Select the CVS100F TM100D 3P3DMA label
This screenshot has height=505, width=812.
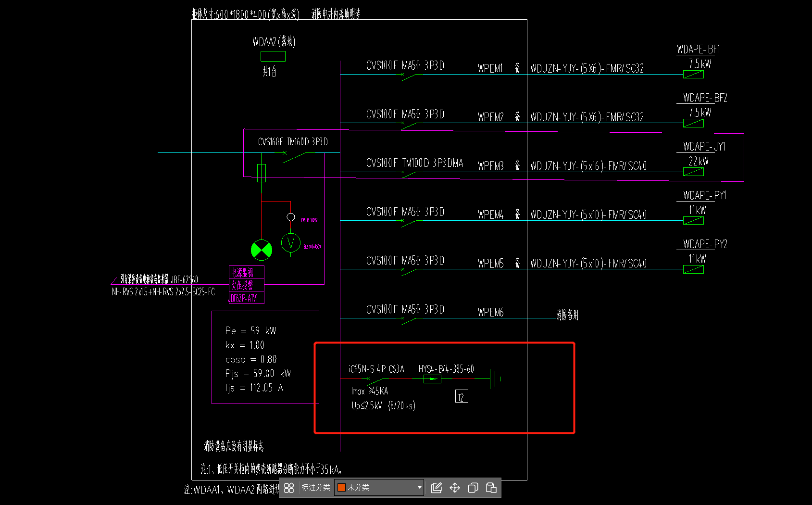click(414, 163)
